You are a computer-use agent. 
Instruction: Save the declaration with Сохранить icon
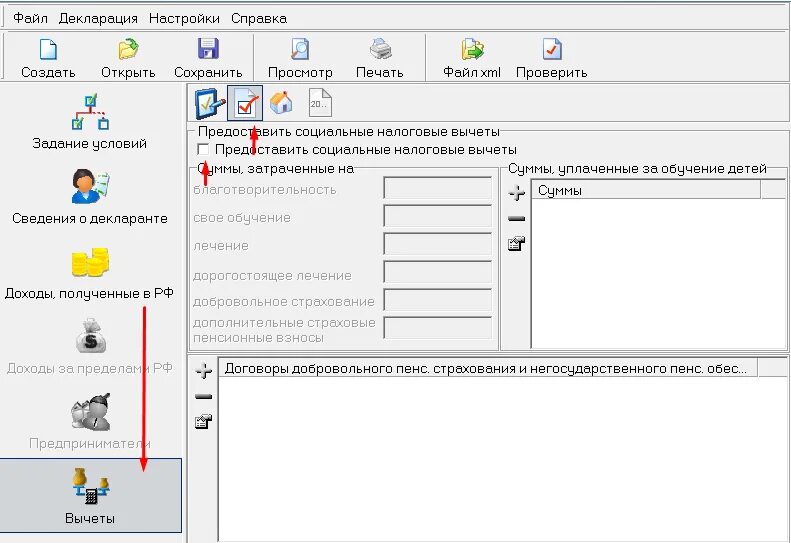pyautogui.click(x=208, y=49)
